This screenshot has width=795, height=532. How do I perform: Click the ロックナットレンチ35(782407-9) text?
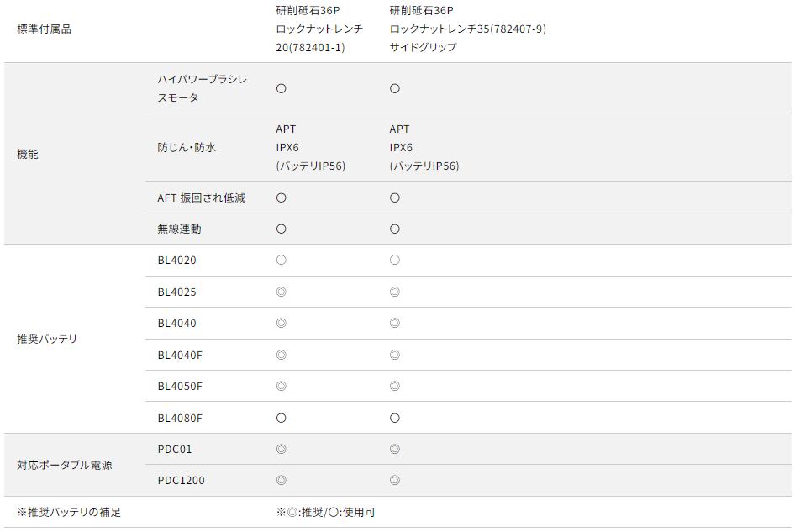[467, 29]
